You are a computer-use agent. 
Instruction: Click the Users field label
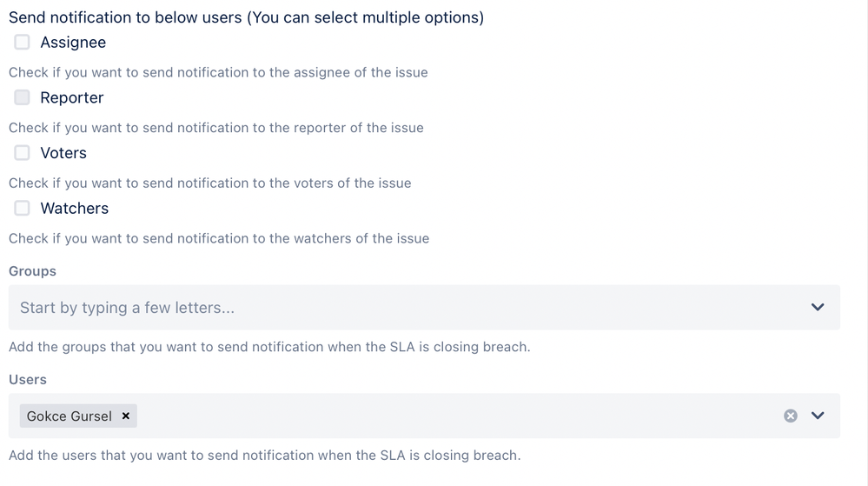pos(28,380)
